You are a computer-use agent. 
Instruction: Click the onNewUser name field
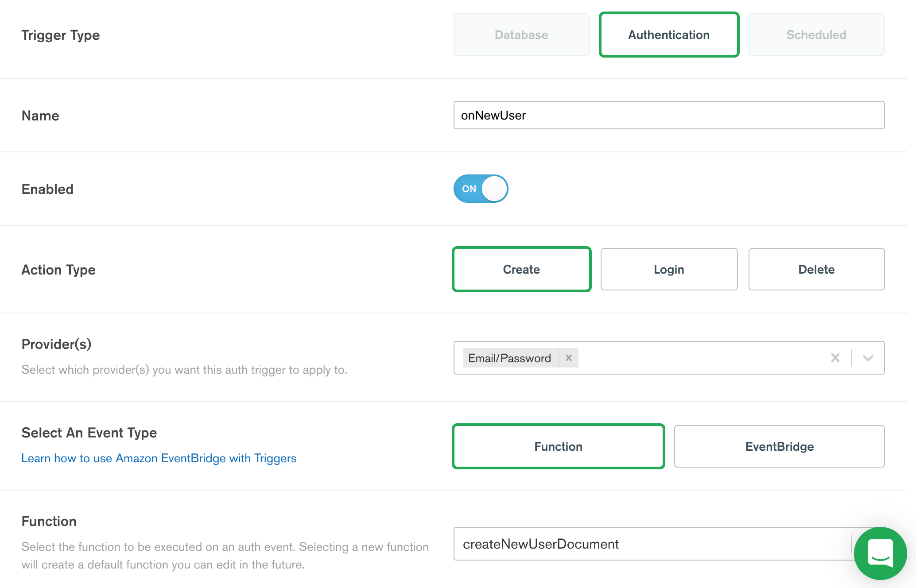point(669,115)
